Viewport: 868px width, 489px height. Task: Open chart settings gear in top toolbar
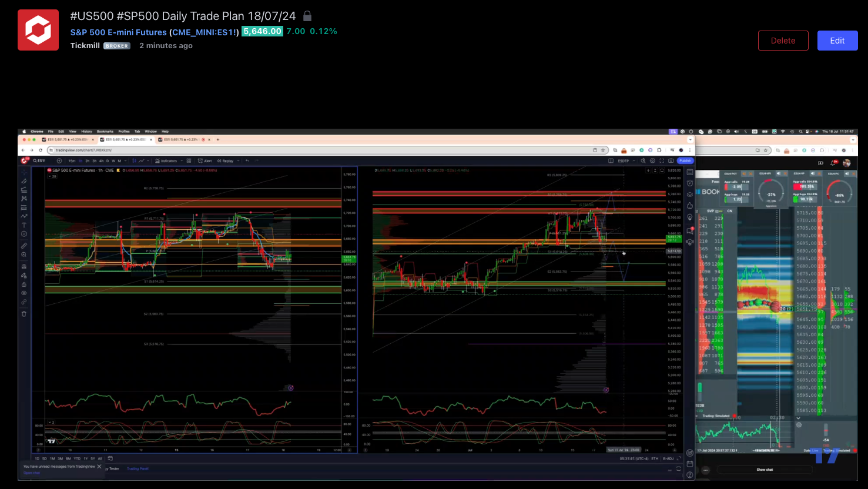click(652, 160)
